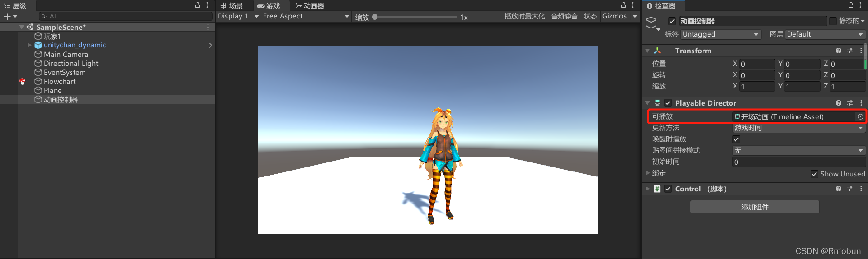Image resolution: width=868 pixels, height=259 pixels.
Task: Disable the Control script component checkbox
Action: (668, 189)
